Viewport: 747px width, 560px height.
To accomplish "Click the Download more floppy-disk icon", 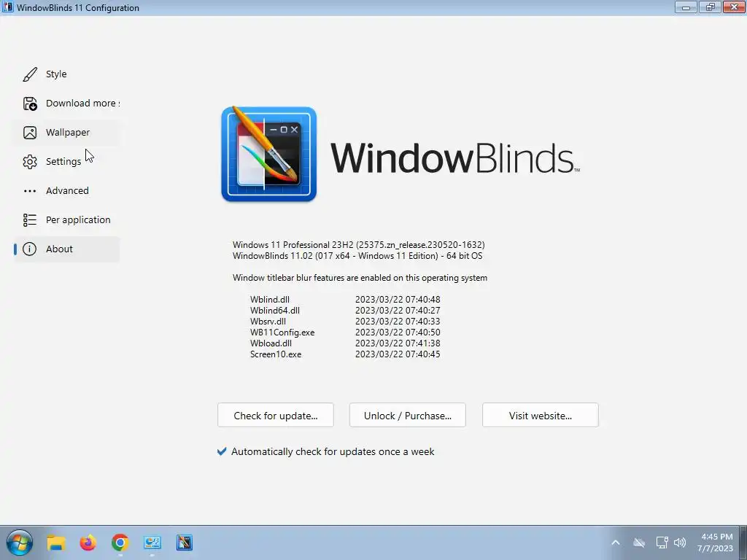I will point(30,104).
